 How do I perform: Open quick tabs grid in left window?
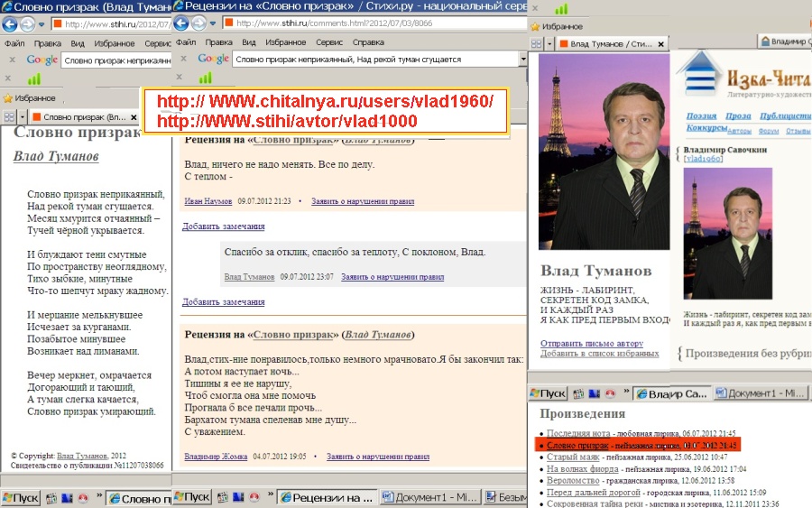click(x=9, y=117)
